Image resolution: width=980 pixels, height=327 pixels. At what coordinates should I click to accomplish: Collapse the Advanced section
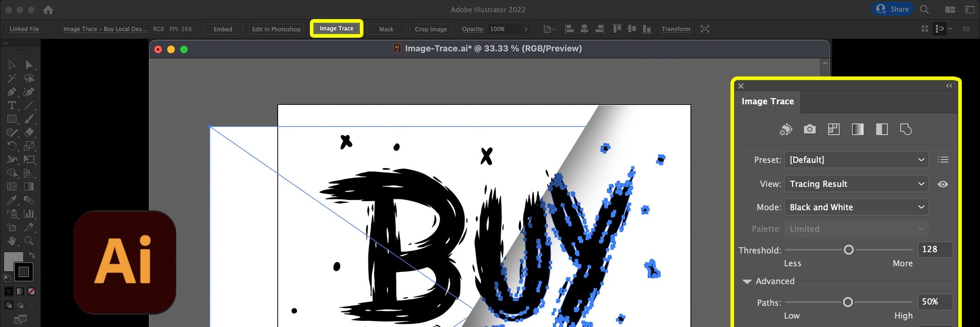pos(747,282)
